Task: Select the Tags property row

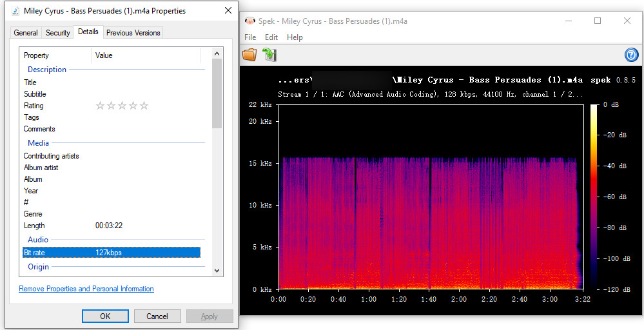Action: coord(112,117)
